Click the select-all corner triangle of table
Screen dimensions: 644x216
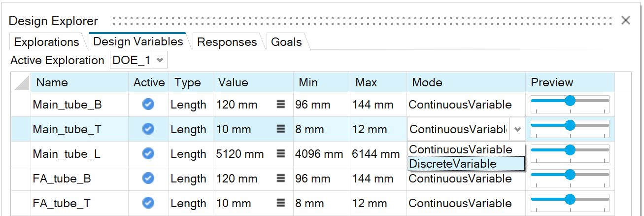[x=21, y=83]
